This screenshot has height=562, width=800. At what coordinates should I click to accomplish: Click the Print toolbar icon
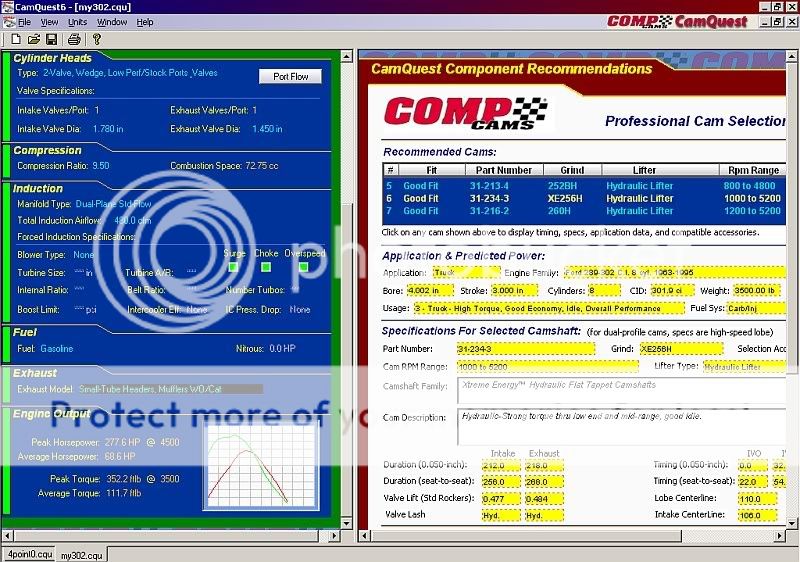73,39
